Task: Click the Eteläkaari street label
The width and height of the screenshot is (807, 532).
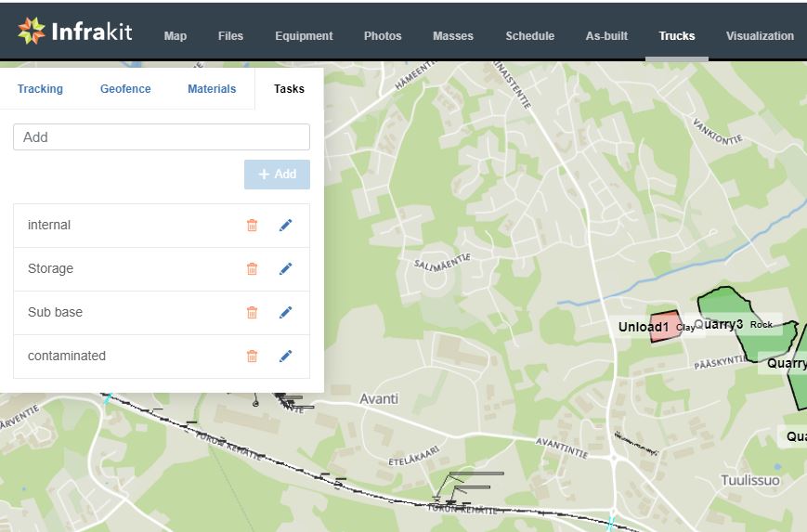Action: [414, 456]
